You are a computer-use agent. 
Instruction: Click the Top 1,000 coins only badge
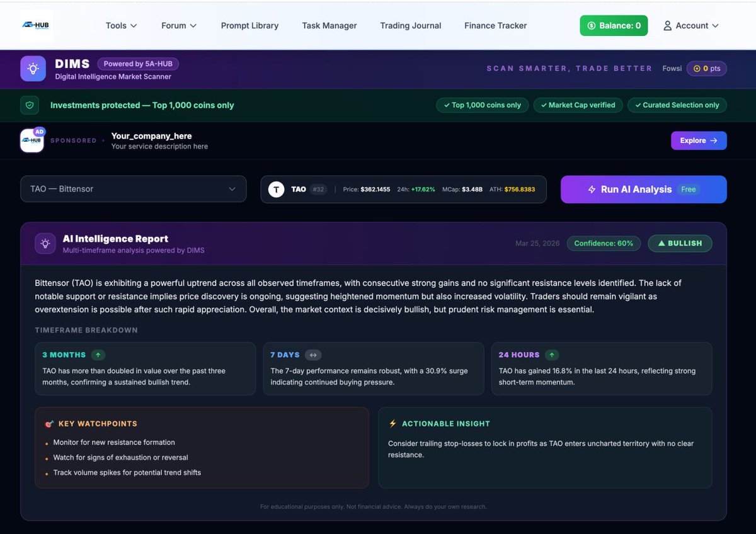pyautogui.click(x=482, y=105)
